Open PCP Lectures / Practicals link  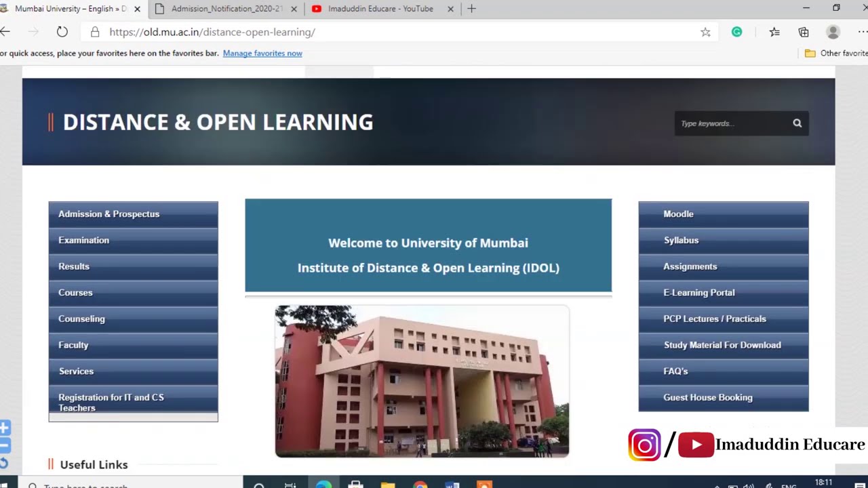click(x=724, y=319)
